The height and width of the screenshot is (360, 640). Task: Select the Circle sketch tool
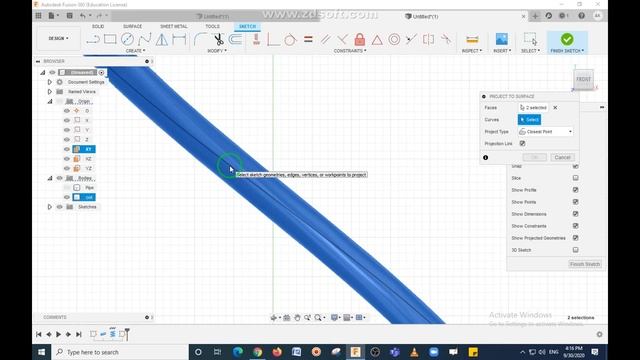click(127, 39)
